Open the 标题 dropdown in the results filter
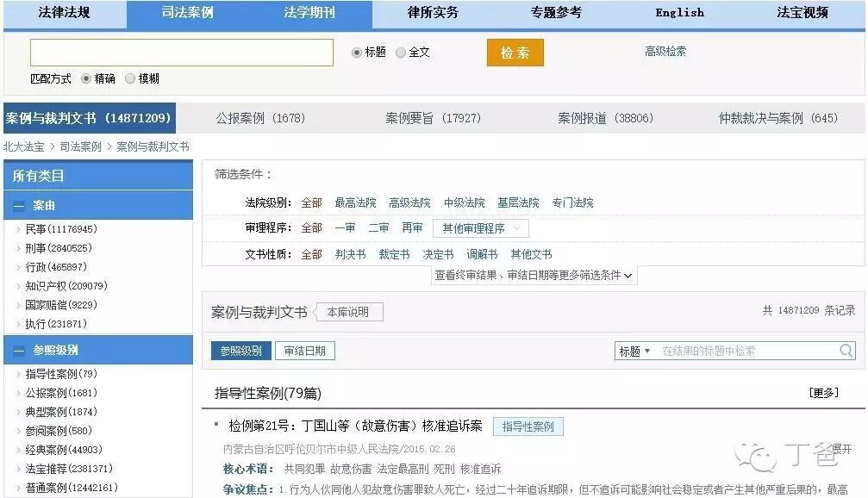The width and height of the screenshot is (868, 498). (634, 351)
